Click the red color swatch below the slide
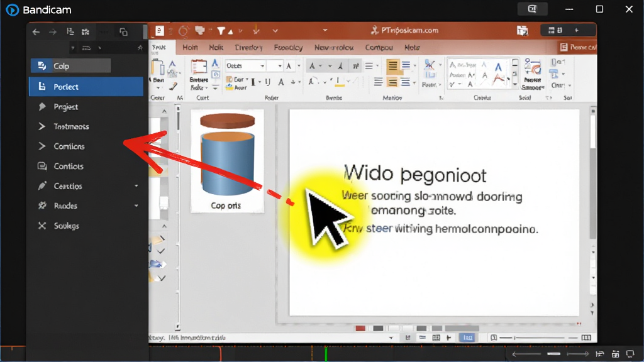The image size is (644, 362). point(360,328)
